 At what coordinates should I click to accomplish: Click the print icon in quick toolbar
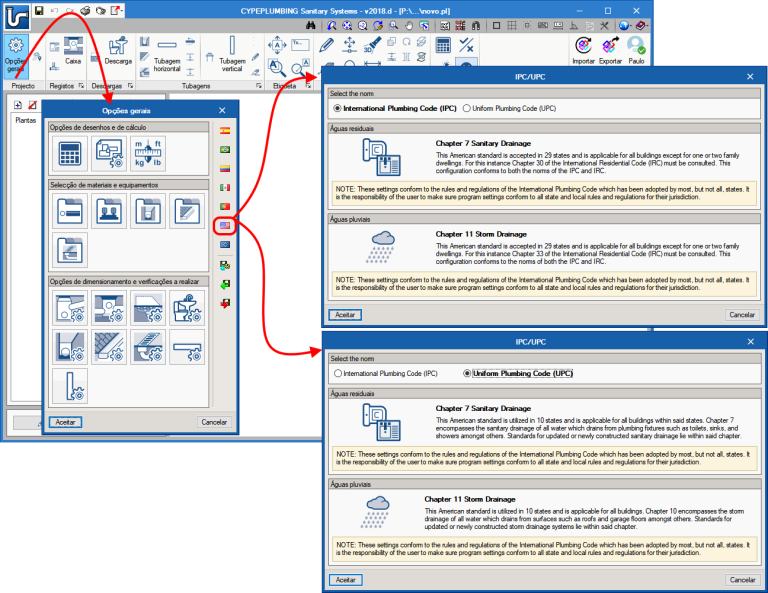[x=85, y=10]
